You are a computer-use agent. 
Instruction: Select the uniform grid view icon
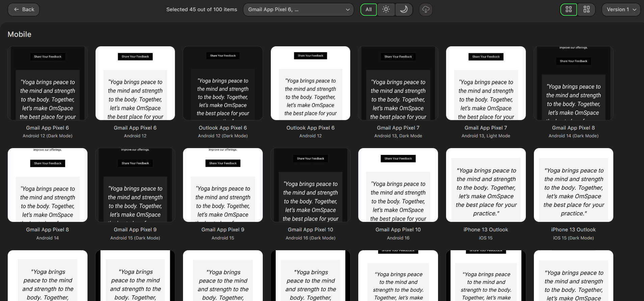pos(569,9)
